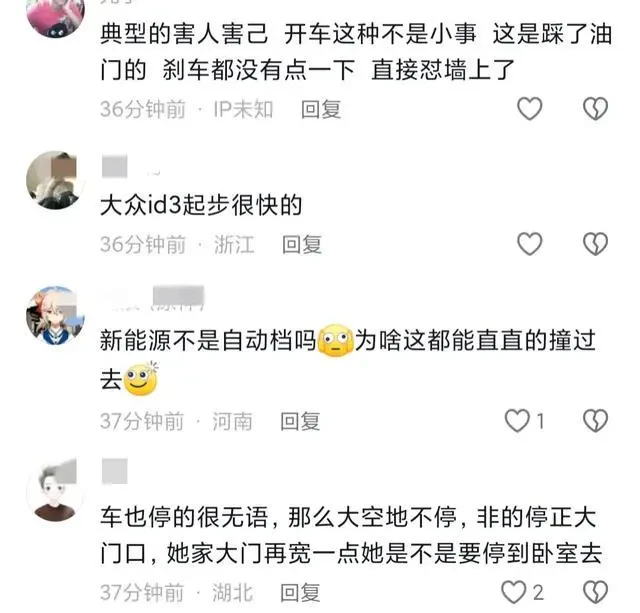
Task: Open the pink avatar of the first commenter
Action: (56, 16)
